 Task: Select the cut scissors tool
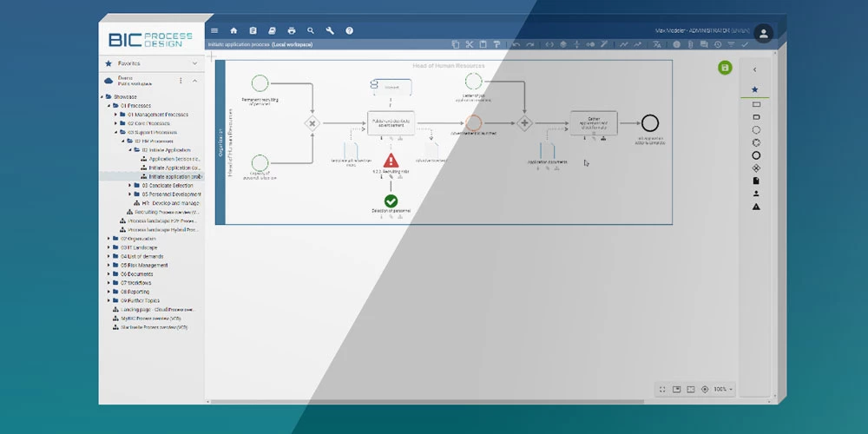pos(469,44)
